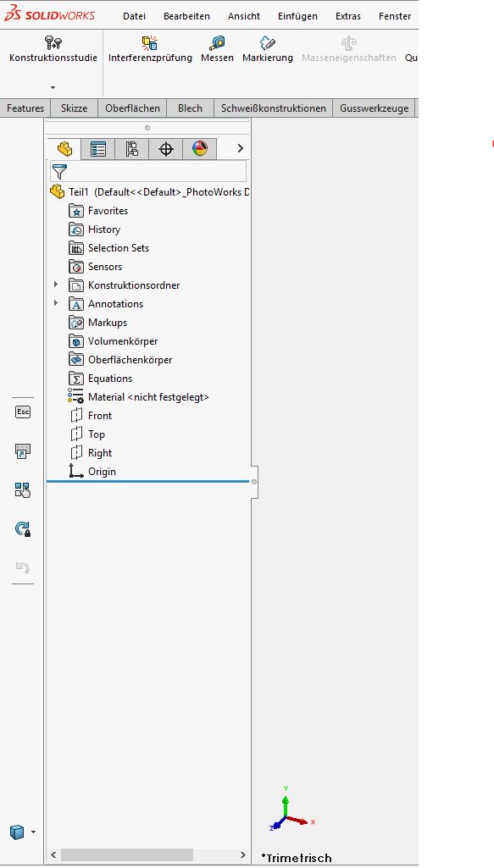Image resolution: width=494 pixels, height=868 pixels.
Task: Open the DisplayManager color ball tab
Action: click(200, 149)
